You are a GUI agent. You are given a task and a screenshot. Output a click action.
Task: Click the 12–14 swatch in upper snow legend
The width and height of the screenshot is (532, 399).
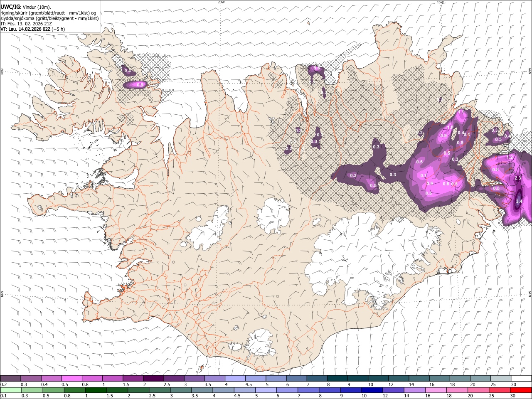pyautogui.click(x=399, y=378)
